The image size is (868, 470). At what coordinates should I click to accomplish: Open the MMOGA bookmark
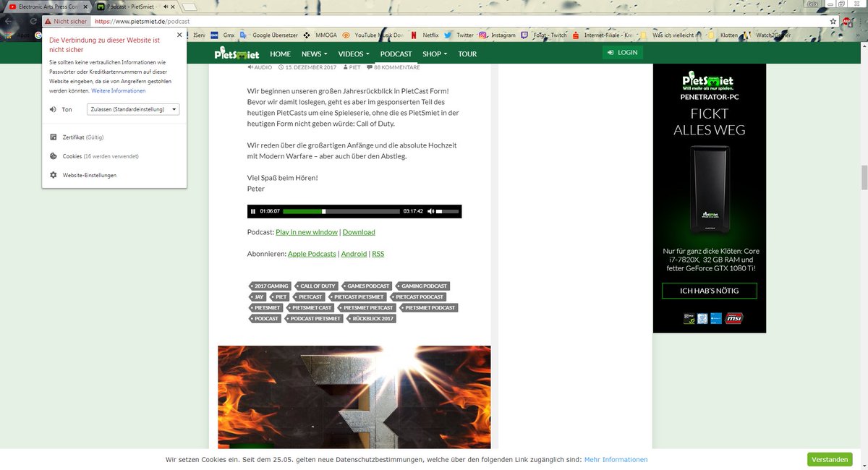tap(320, 35)
